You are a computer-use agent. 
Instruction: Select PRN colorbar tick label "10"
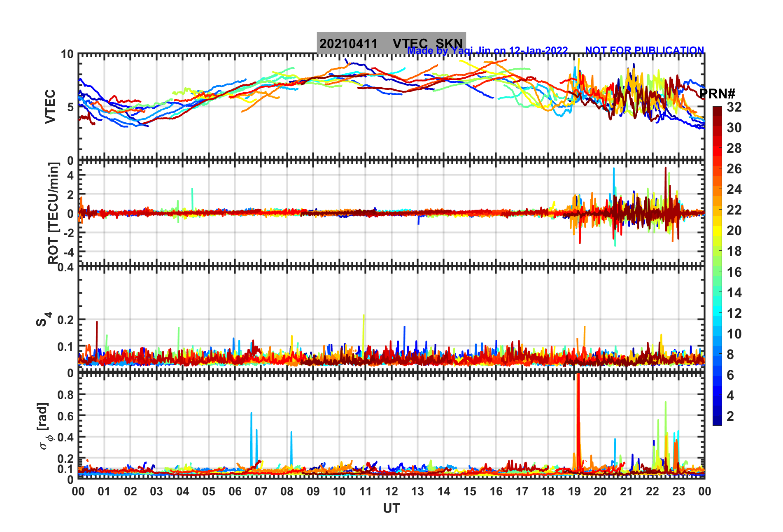point(734,334)
